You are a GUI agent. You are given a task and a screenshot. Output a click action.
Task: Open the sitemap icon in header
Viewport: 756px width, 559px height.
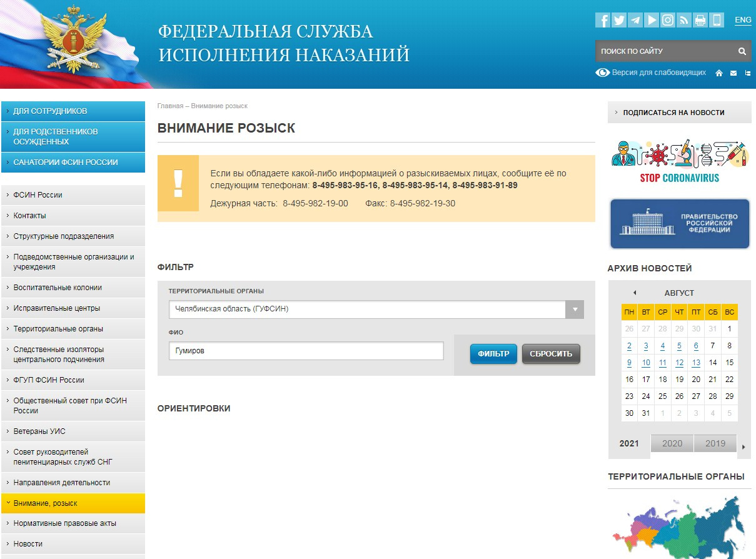tap(747, 73)
